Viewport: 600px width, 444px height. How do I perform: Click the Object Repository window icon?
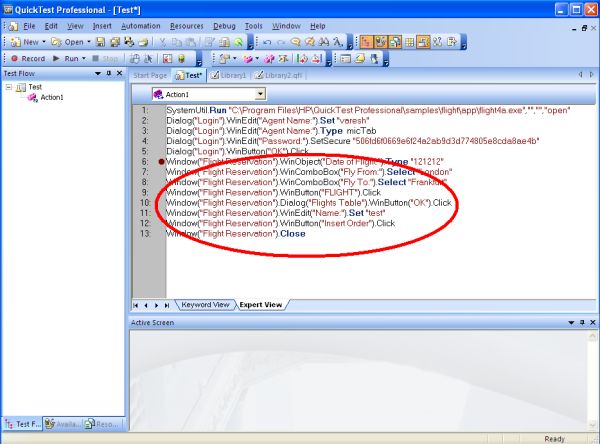[x=346, y=59]
